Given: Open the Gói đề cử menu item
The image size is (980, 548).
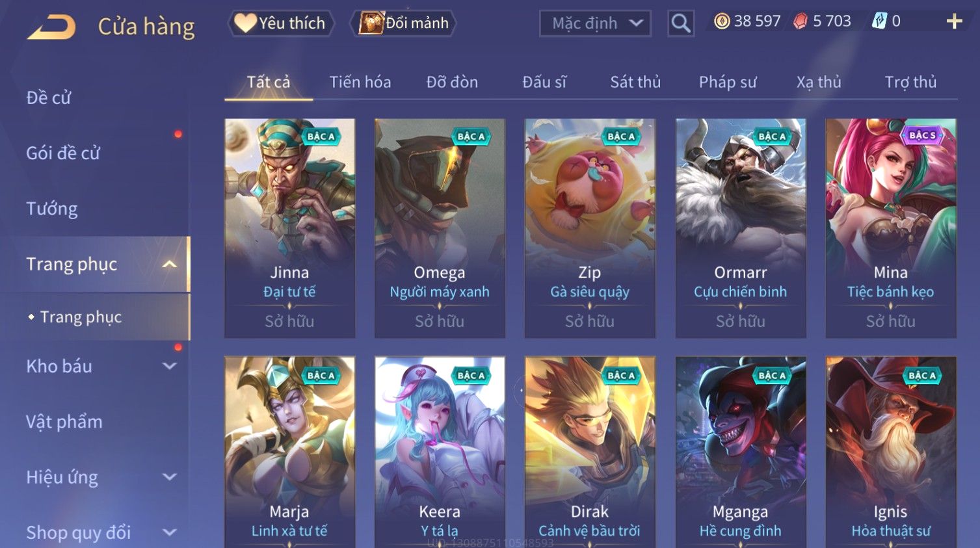Looking at the screenshot, I should 63,153.
